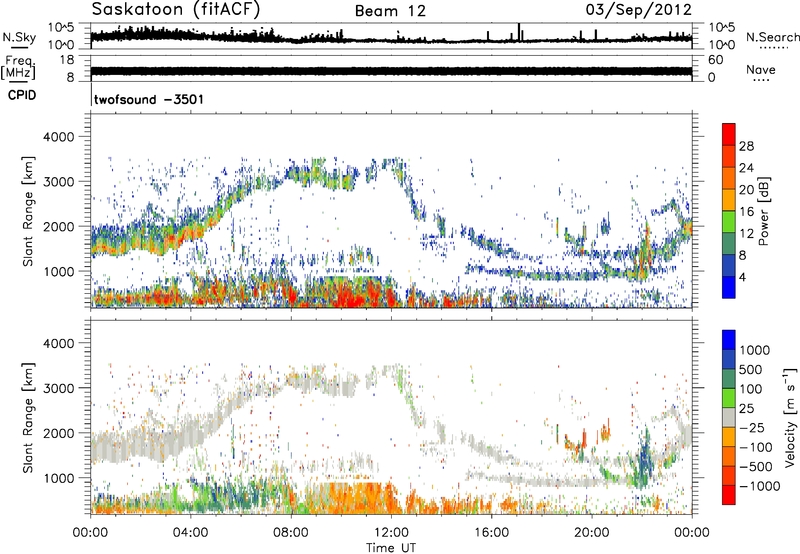Click the "Nave" legend label
Screen dimensions: 800x554
click(x=761, y=69)
